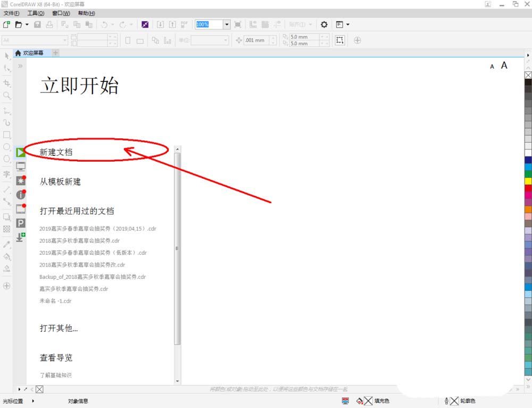Open the product info icon
This screenshot has height=408, width=532.
click(x=21, y=194)
